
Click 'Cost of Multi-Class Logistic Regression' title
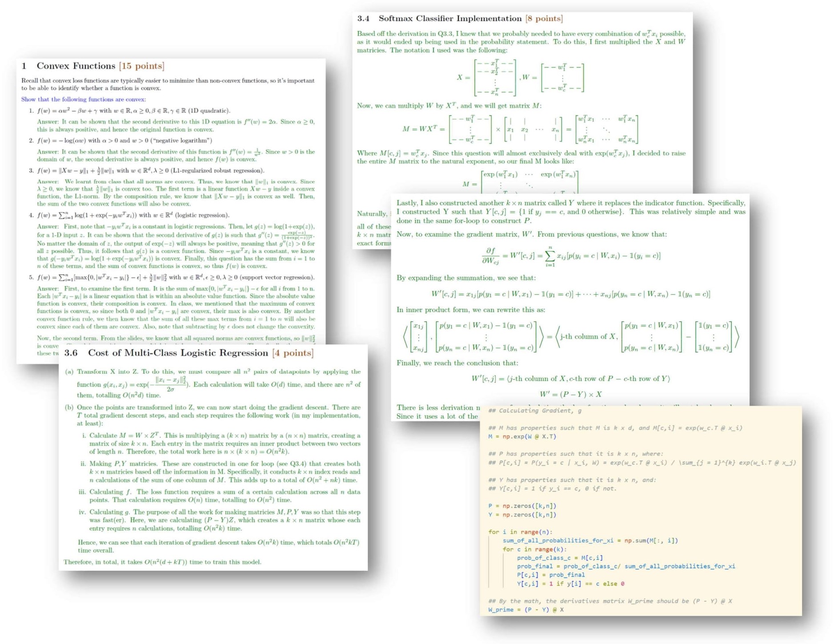click(x=178, y=353)
